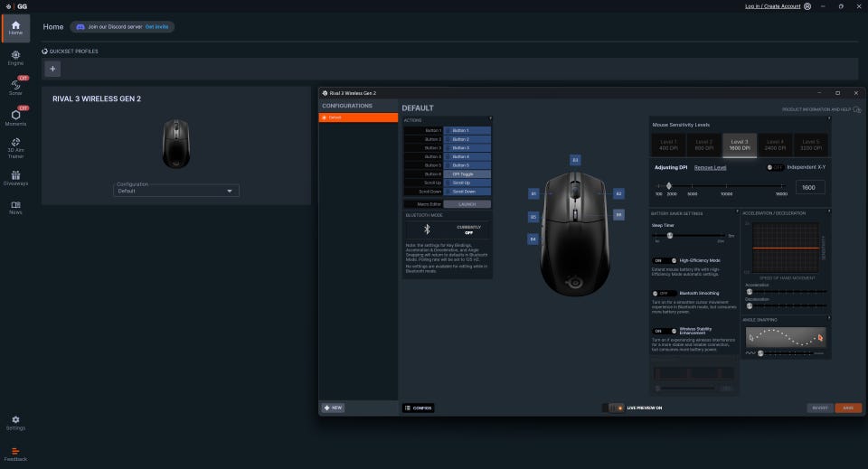Click the Angle Snapping slider handle

(760, 352)
